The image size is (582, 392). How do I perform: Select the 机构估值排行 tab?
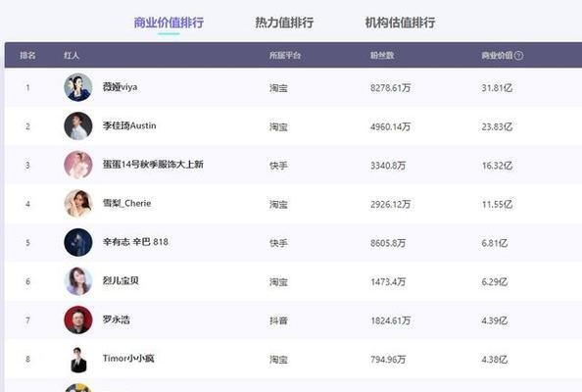(400, 23)
